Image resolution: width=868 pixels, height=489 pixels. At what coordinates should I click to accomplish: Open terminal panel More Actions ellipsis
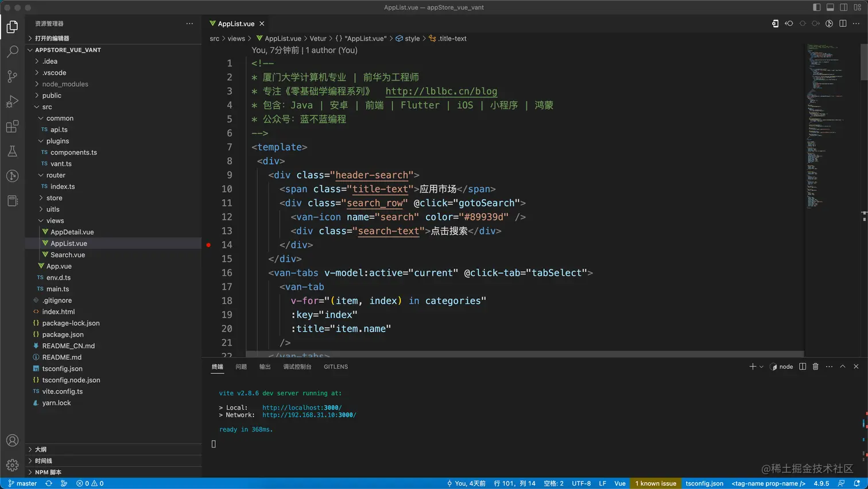coord(829,367)
